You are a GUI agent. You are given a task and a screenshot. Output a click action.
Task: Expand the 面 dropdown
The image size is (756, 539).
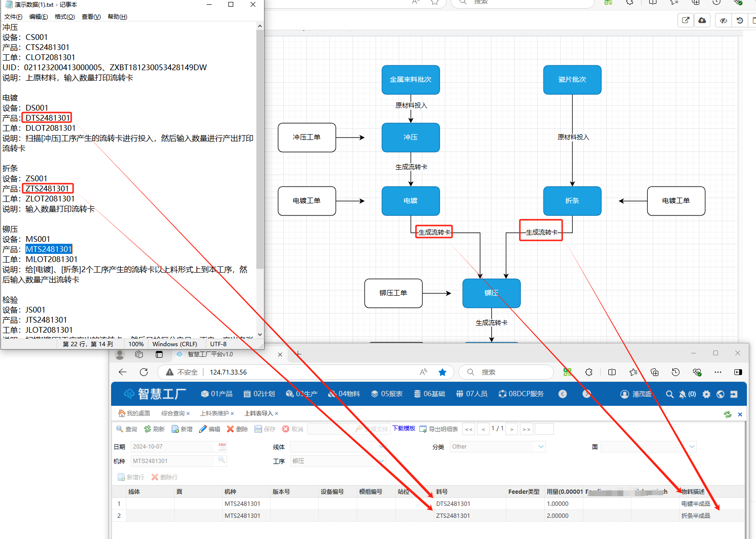tap(692, 447)
